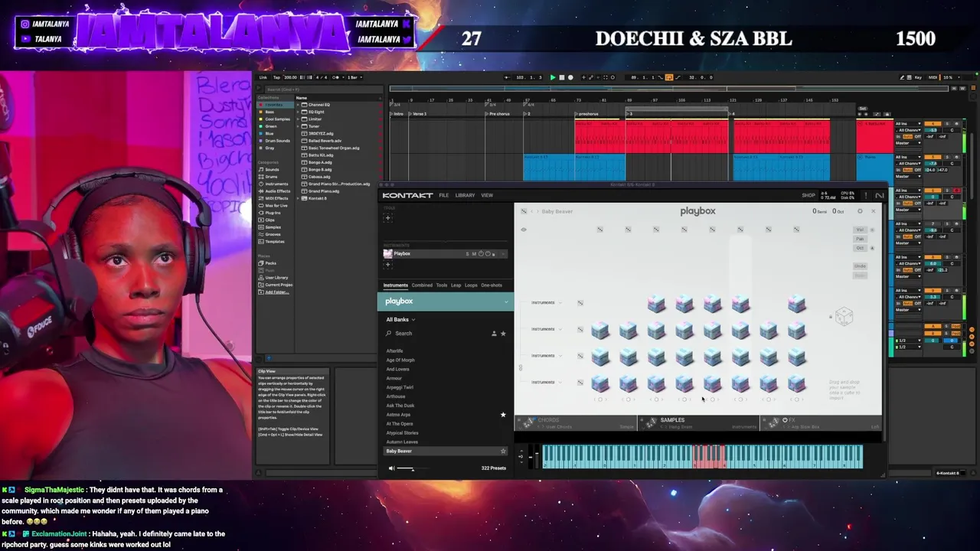Click the Vol button in Playbox
This screenshot has height=551, width=980.
860,230
